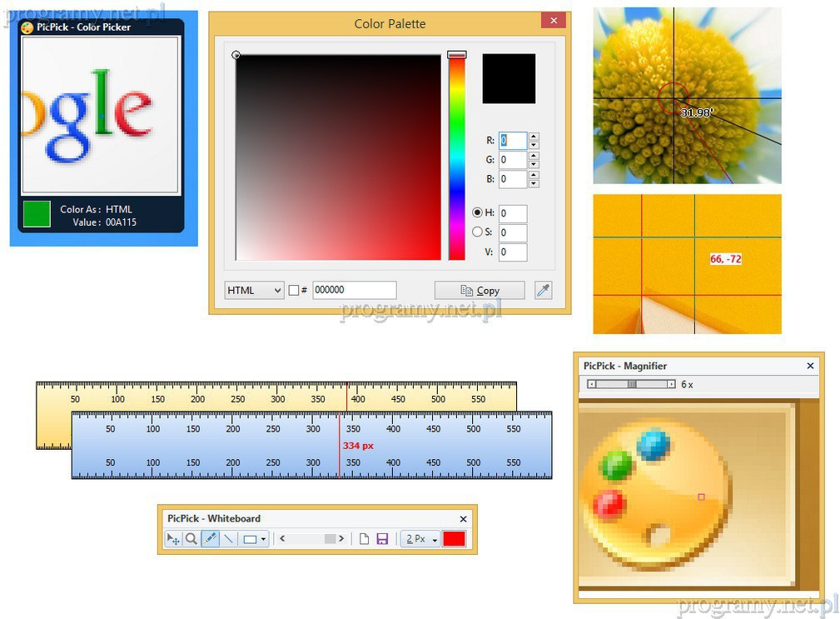The image size is (840, 619).
Task: Select the S radio button
Action: [x=477, y=232]
